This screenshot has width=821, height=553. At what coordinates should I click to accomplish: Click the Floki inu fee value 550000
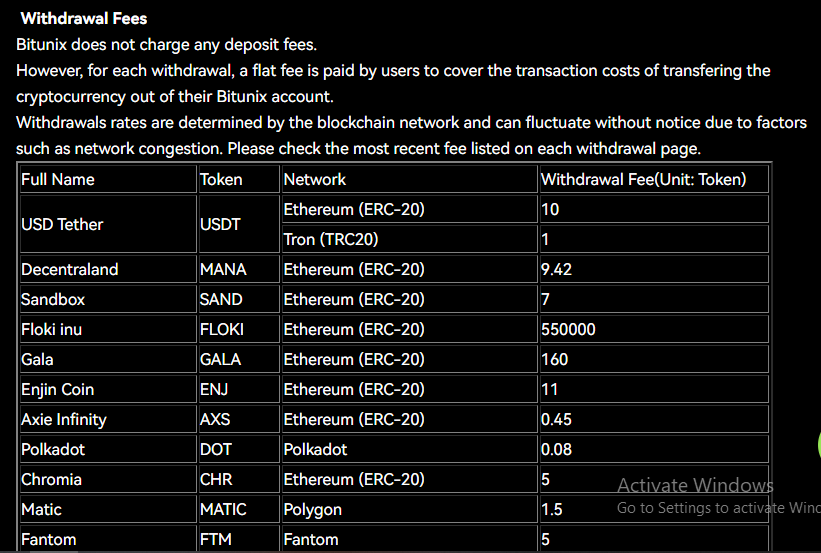coord(568,329)
